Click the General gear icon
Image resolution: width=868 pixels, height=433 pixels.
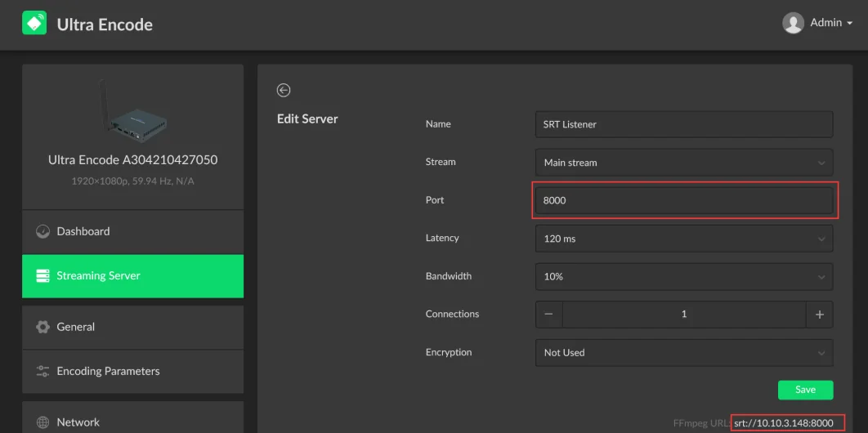43,327
